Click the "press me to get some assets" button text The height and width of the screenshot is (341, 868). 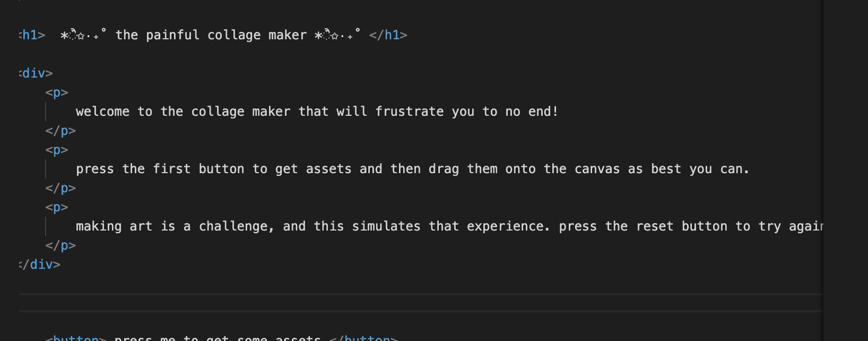217,338
